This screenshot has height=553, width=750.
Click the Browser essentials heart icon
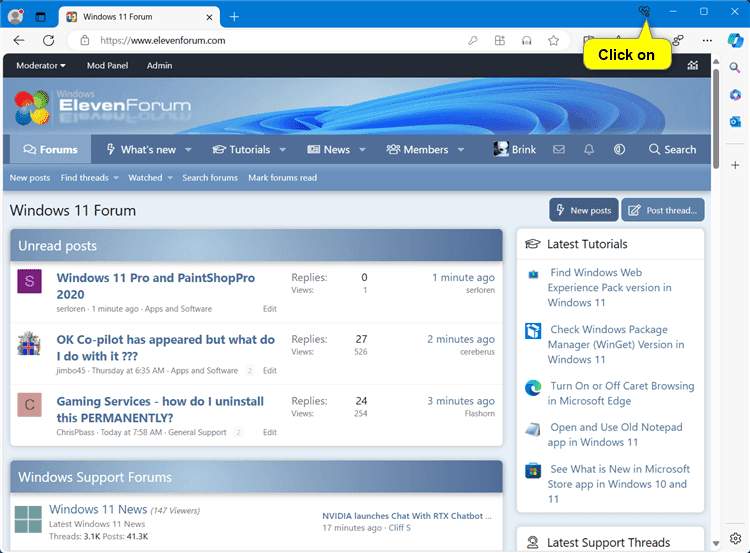(644, 11)
